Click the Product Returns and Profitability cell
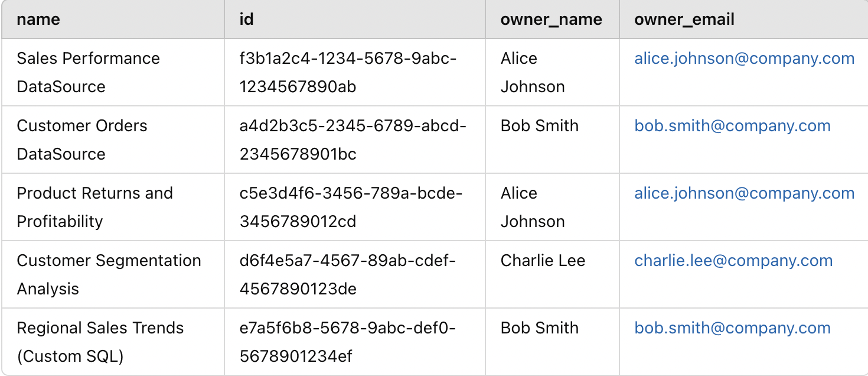Screen dimensions: 868x376 tap(94, 207)
